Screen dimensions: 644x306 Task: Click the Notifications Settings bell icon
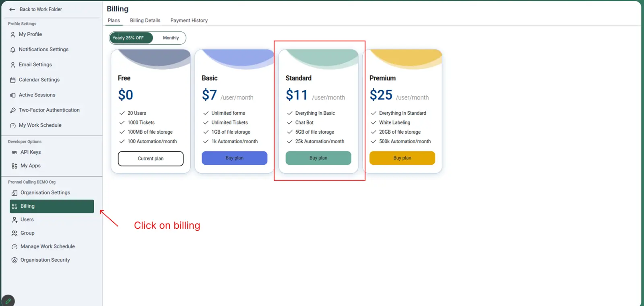tap(13, 50)
